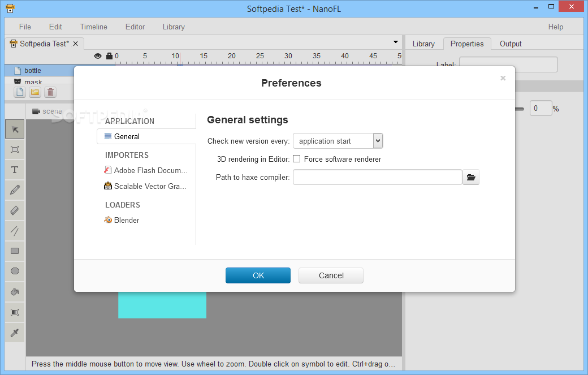This screenshot has width=588, height=375.
Task: Open the File menu
Action: tap(25, 27)
